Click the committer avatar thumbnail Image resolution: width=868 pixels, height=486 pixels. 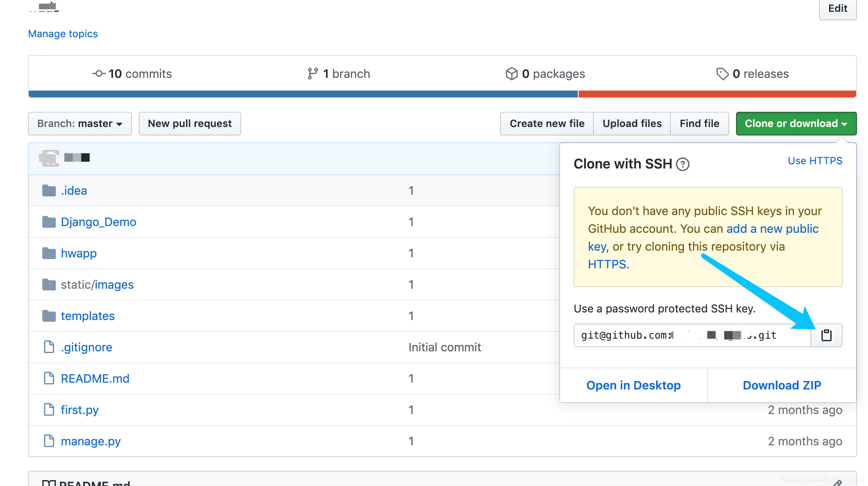[49, 158]
